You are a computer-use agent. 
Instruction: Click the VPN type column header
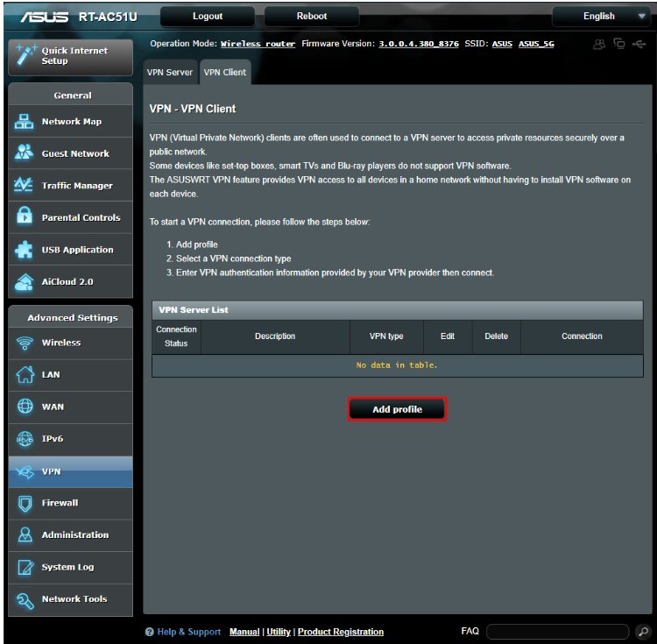[386, 336]
